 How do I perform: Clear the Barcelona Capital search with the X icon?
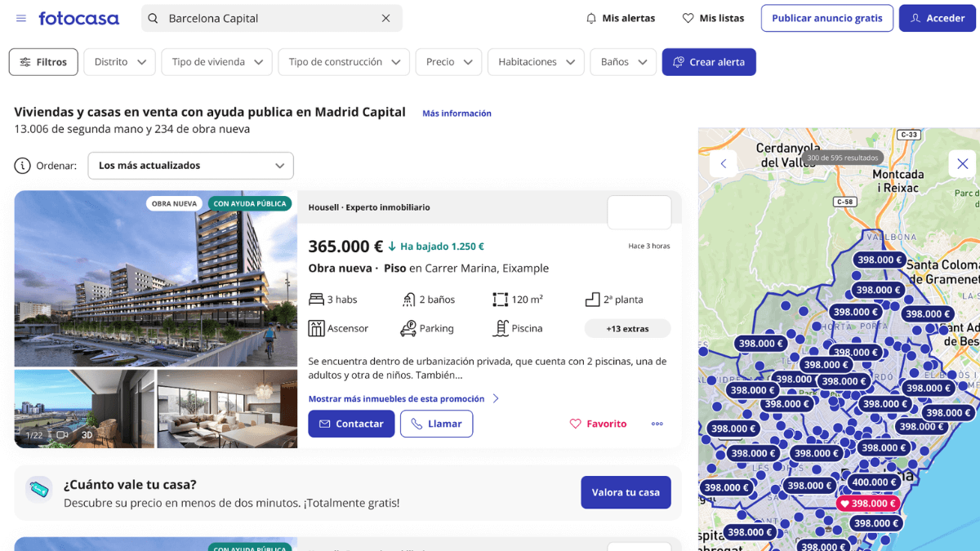pyautogui.click(x=385, y=18)
